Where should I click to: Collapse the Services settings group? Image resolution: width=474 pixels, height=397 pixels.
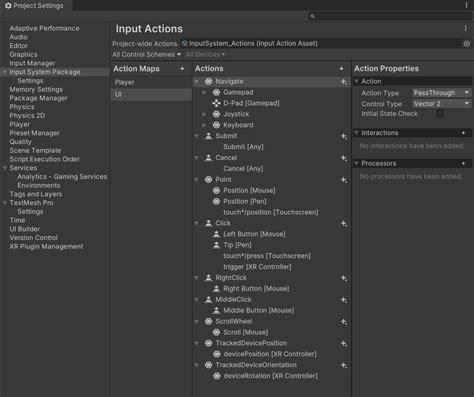coord(5,168)
